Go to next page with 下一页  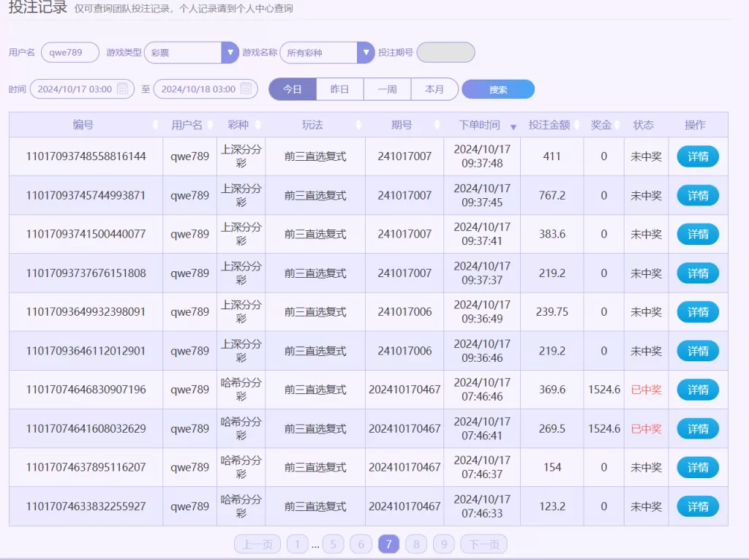[484, 544]
